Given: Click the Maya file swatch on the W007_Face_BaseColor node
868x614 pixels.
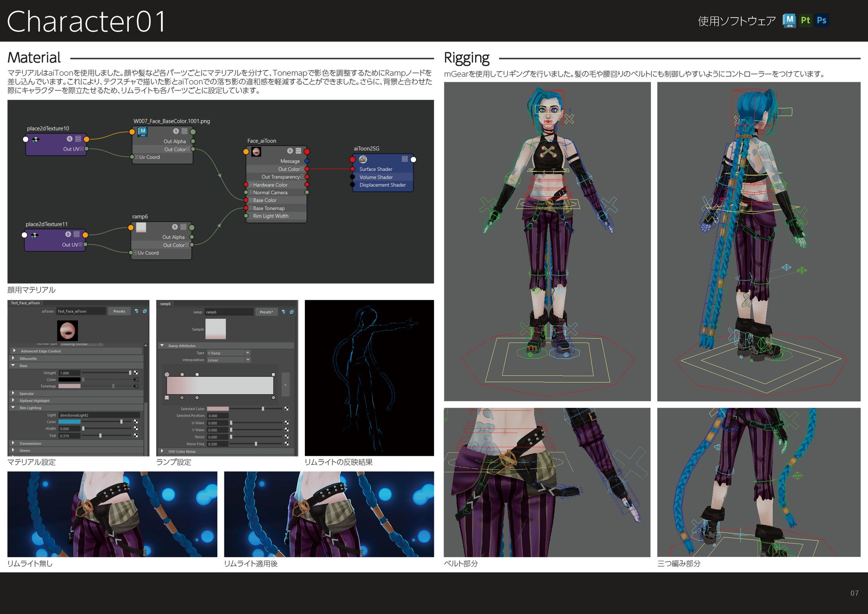Looking at the screenshot, I should coord(143,132).
